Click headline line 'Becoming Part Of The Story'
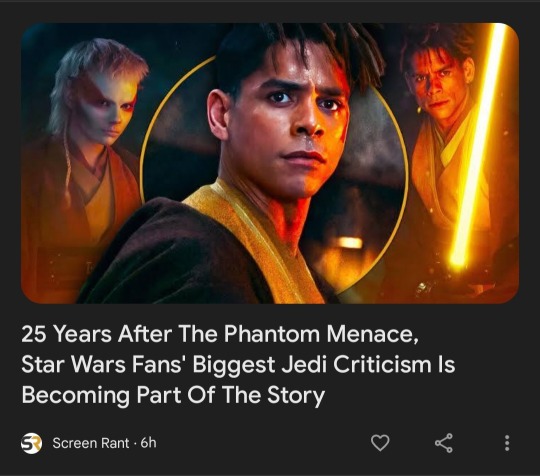This screenshot has width=540, height=476. tap(173, 395)
